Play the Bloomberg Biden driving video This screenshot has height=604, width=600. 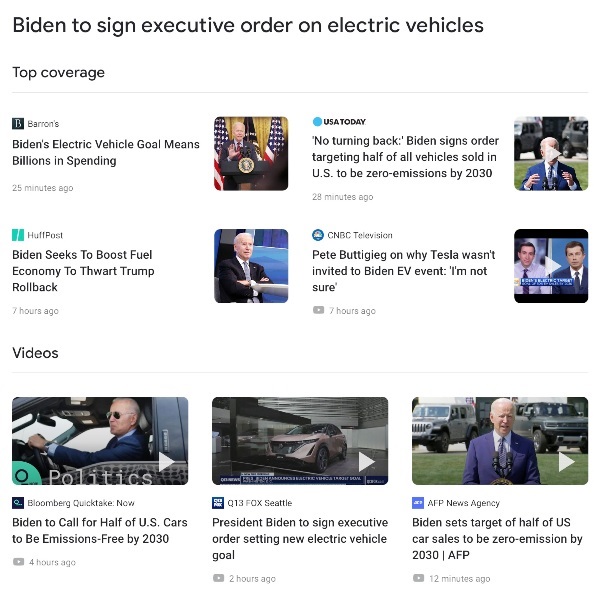(x=100, y=441)
